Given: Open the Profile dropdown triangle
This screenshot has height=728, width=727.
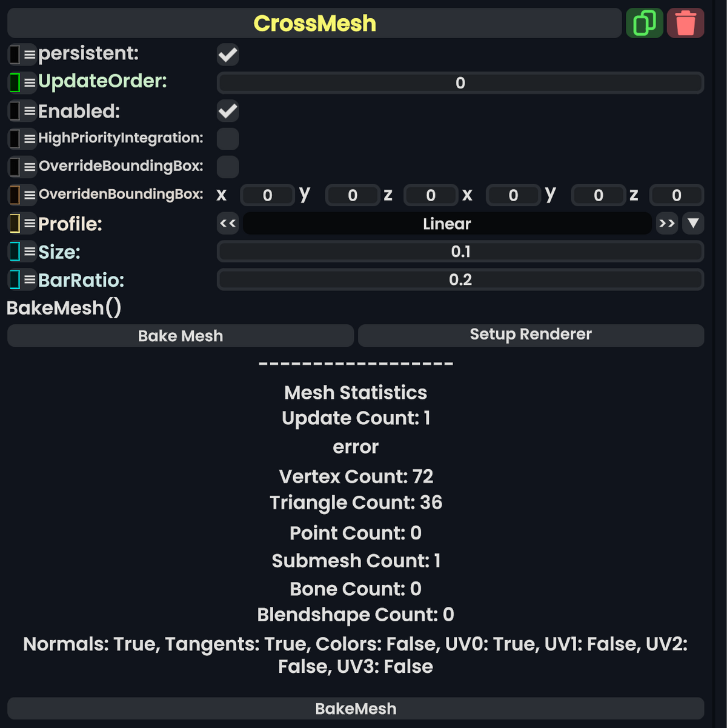Looking at the screenshot, I should (x=693, y=223).
